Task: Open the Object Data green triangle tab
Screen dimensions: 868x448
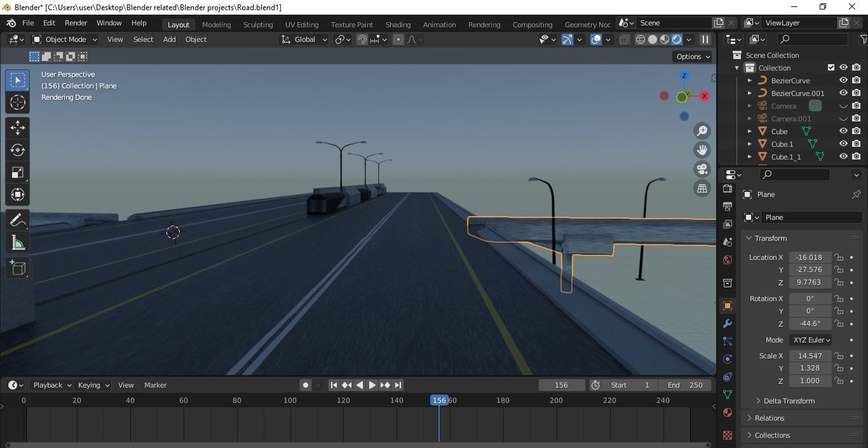Action: [x=728, y=395]
